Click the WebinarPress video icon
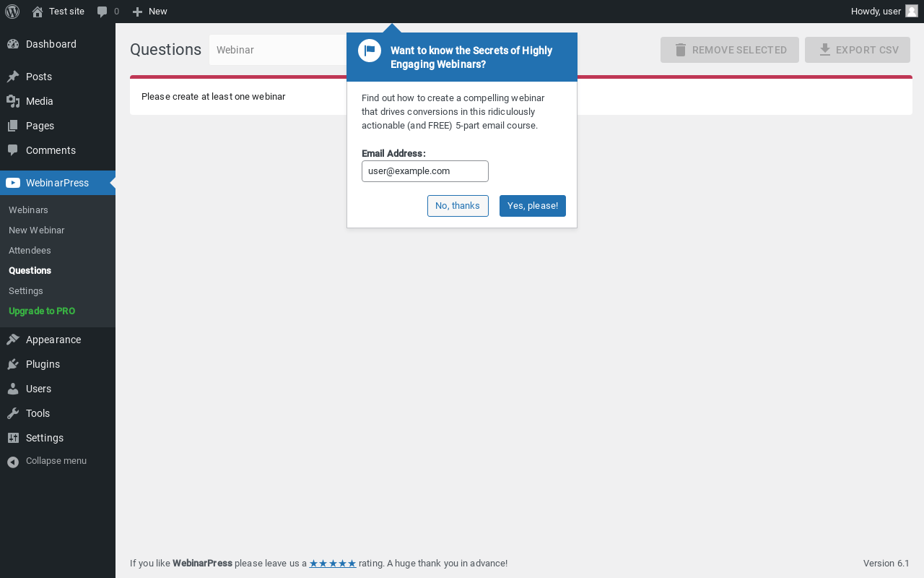The height and width of the screenshot is (578, 924). (13, 183)
